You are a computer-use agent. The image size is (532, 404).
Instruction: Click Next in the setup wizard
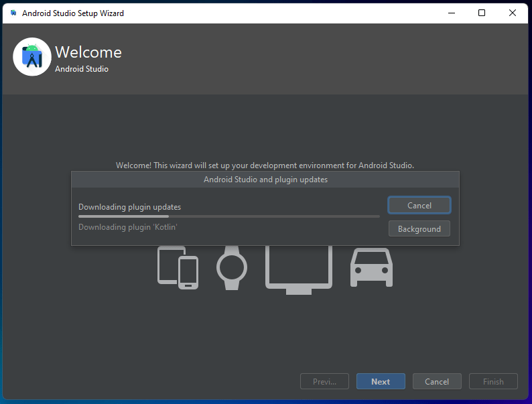pos(381,381)
